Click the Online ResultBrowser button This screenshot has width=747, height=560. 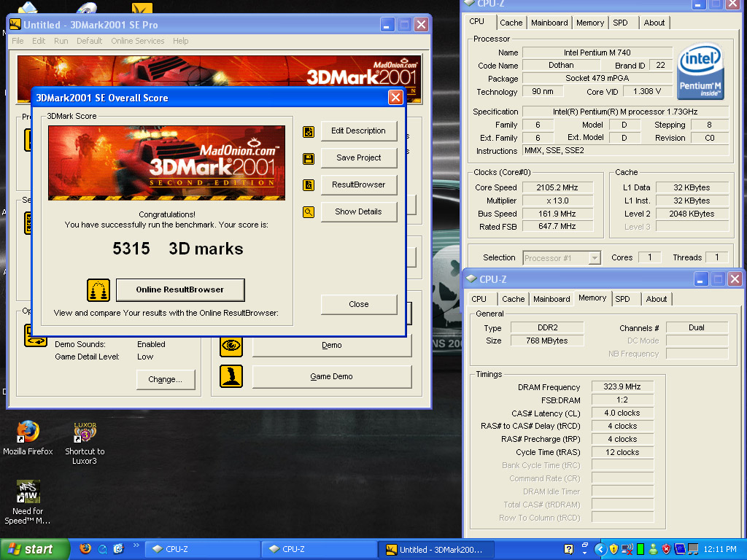pos(180,290)
